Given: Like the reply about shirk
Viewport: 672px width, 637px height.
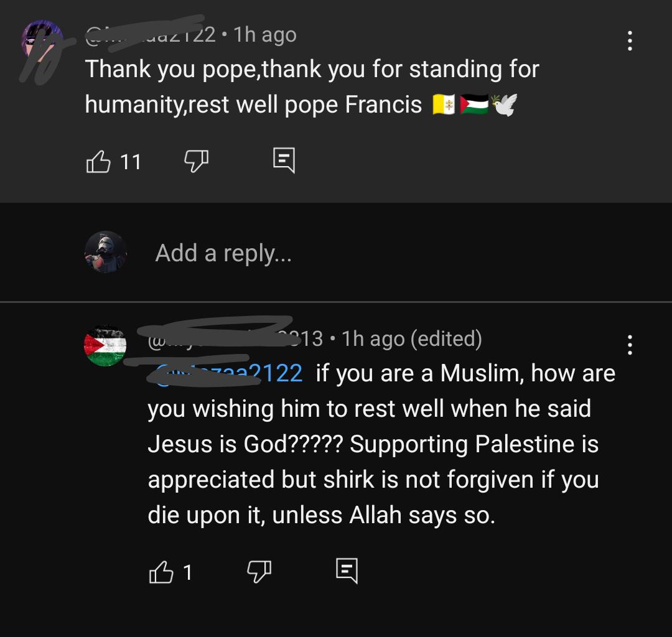Looking at the screenshot, I should [x=161, y=572].
